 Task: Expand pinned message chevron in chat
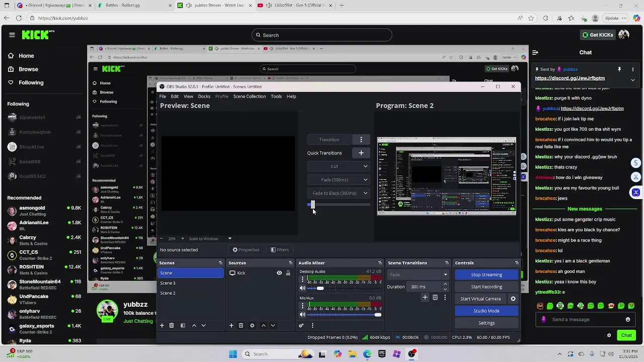coord(633,80)
